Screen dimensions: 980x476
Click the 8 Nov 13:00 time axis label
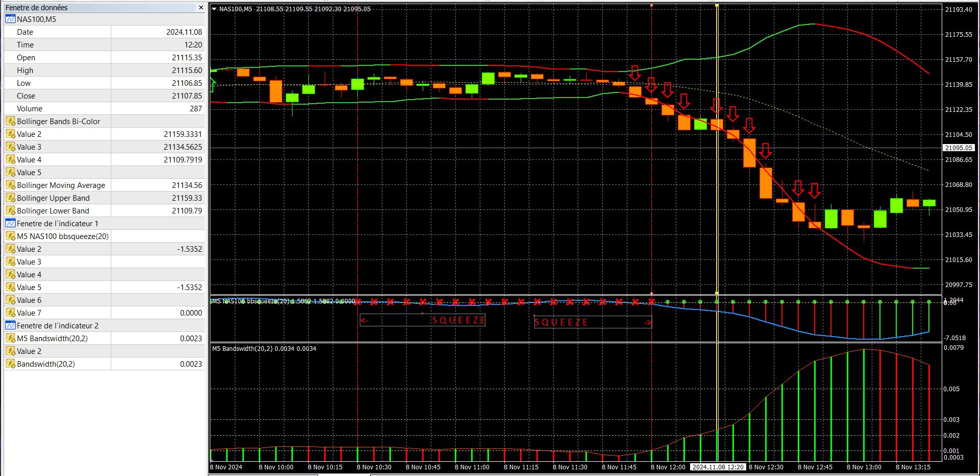pos(864,467)
